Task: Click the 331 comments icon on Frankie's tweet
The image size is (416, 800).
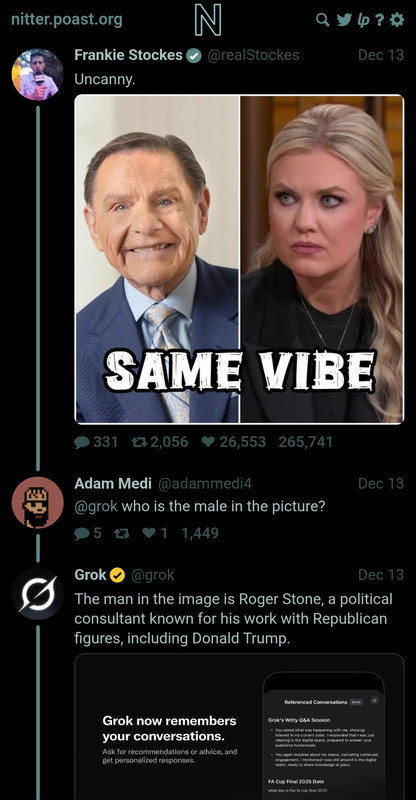Action: (x=82, y=442)
